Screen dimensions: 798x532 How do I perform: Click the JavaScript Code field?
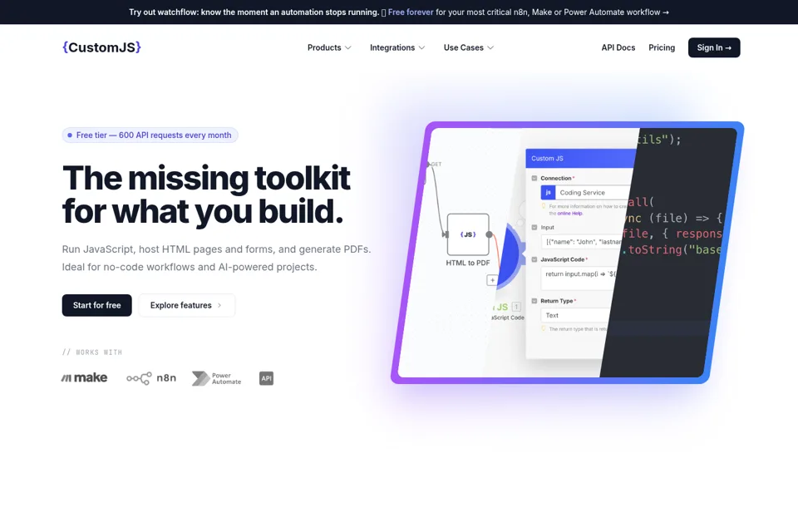click(579, 278)
